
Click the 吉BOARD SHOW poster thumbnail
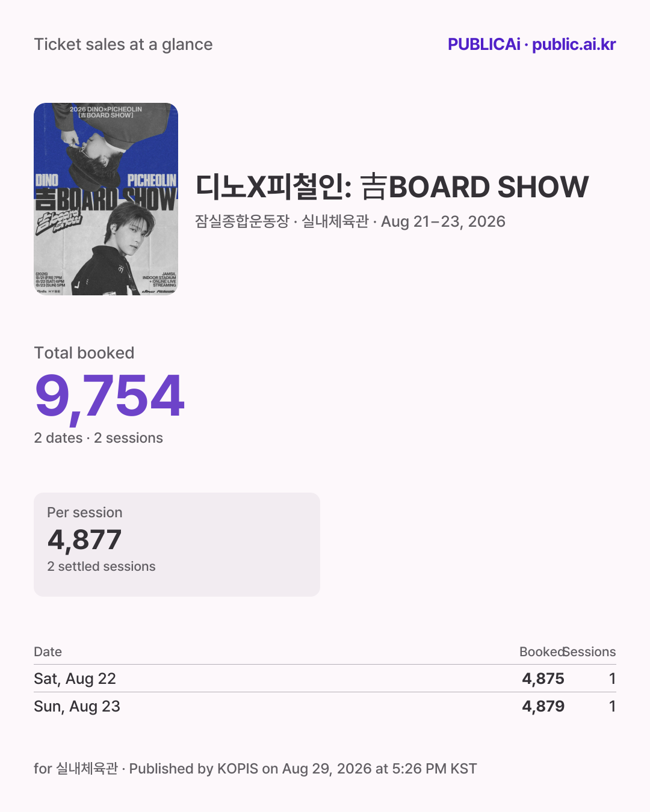tap(106, 199)
